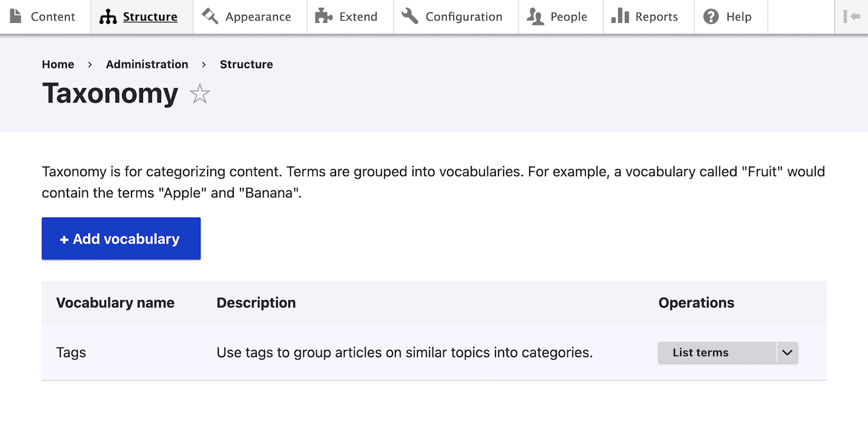Select the Structure sitemap icon
The image size is (868, 446).
pos(107,17)
